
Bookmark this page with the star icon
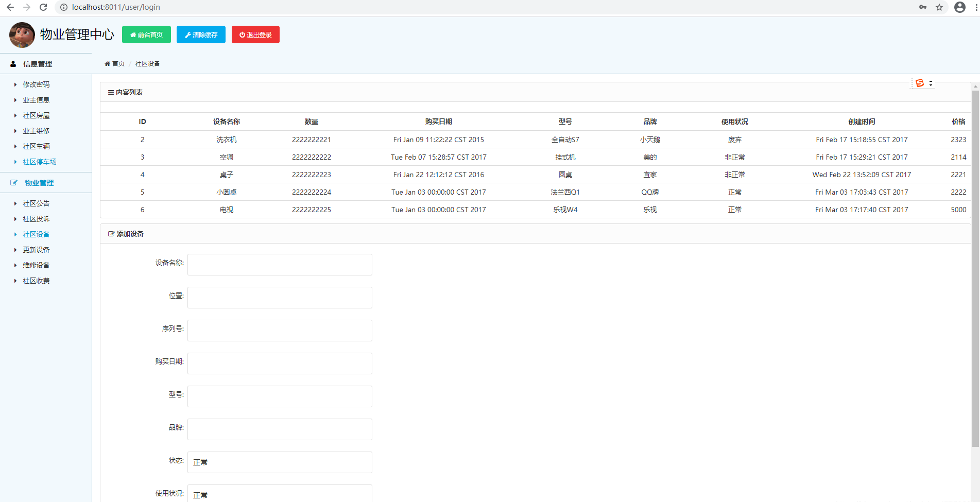click(x=939, y=7)
